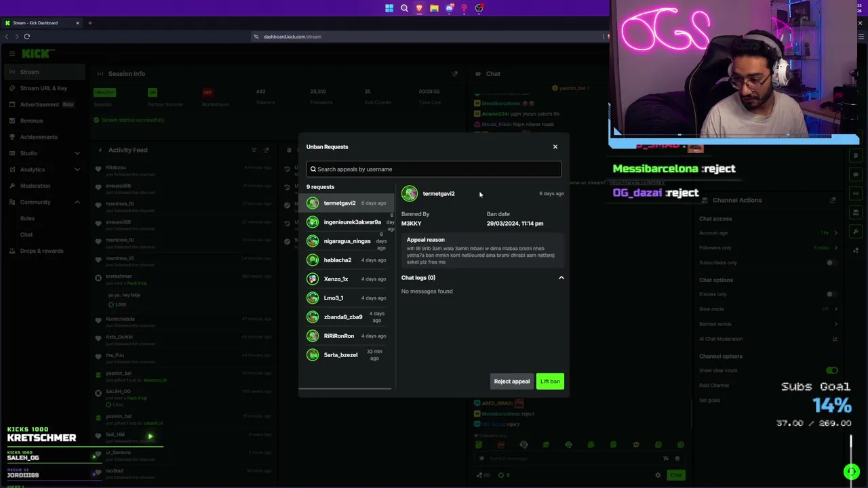Open Slow mode setting chevron
This screenshot has width=868, height=488.
835,309
